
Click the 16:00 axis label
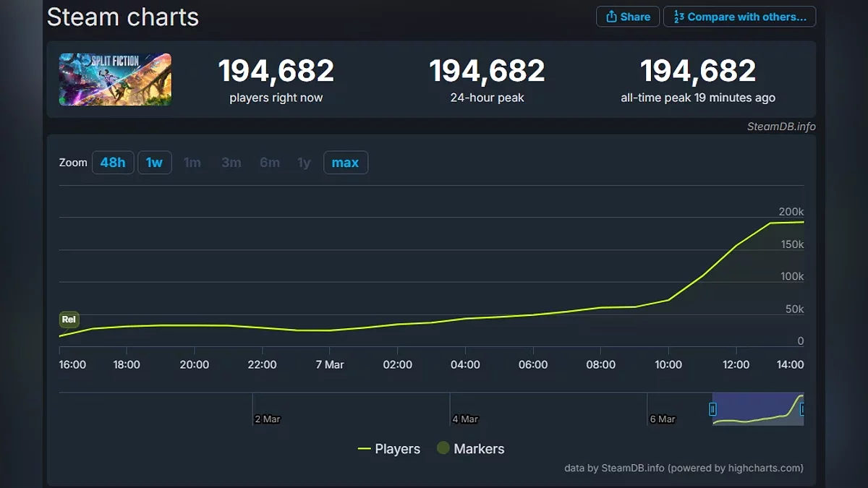pyautogui.click(x=72, y=364)
